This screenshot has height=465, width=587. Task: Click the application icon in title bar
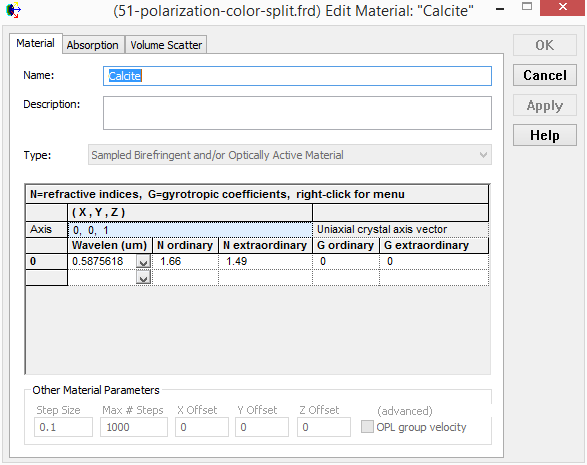13,10
